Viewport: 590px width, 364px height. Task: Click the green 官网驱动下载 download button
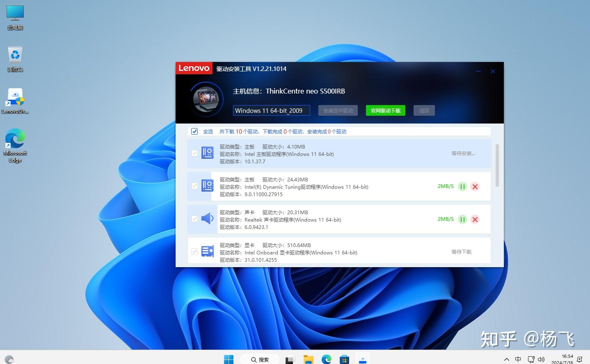385,110
